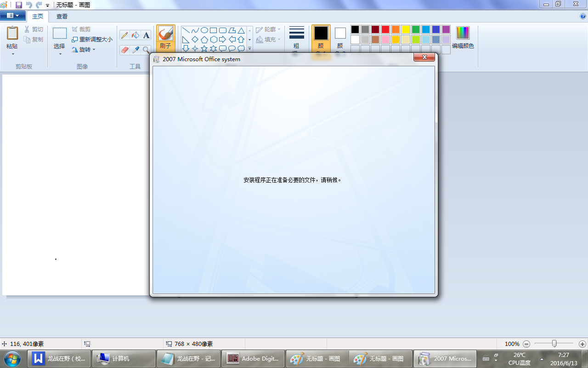Choose the black color swatch
The height and width of the screenshot is (368, 588).
355,29
